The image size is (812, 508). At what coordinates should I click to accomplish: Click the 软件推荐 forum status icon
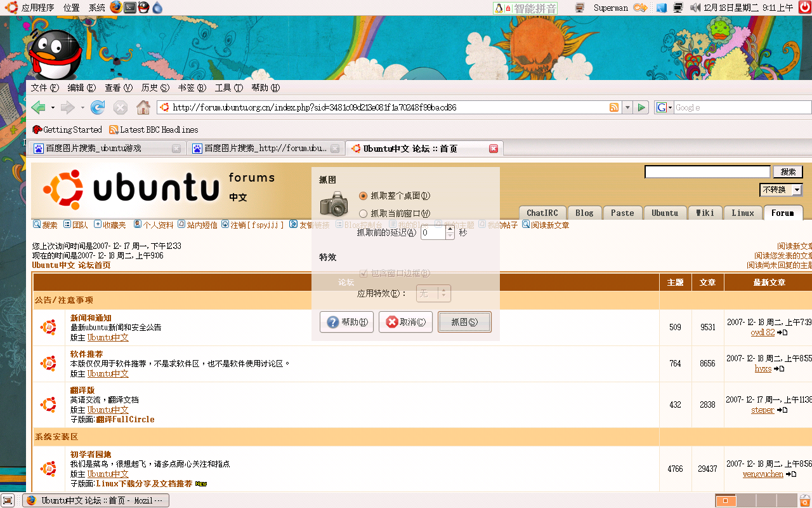click(x=48, y=363)
